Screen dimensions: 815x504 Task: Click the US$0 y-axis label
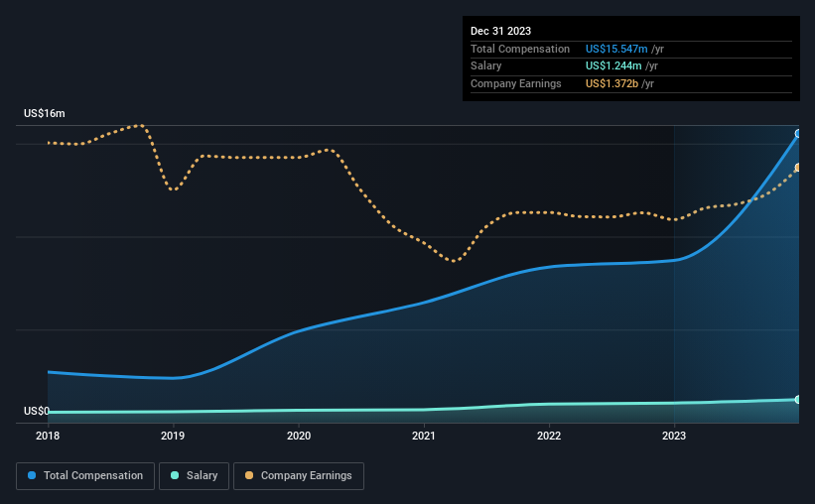pos(37,411)
